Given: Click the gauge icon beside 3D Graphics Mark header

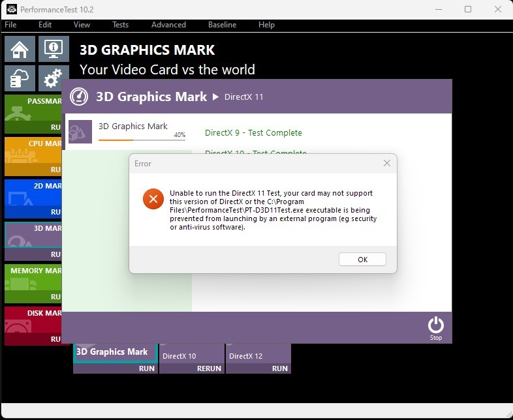Looking at the screenshot, I should click(x=79, y=97).
